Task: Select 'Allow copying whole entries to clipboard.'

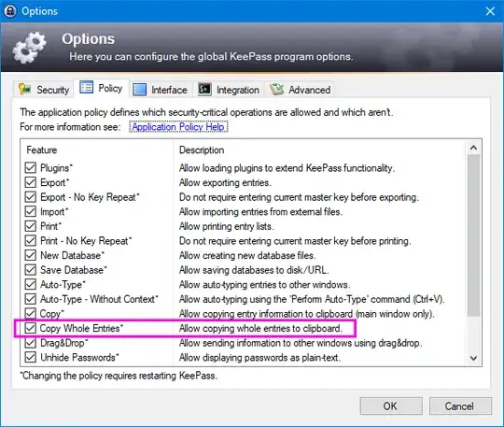Action: coord(260,329)
